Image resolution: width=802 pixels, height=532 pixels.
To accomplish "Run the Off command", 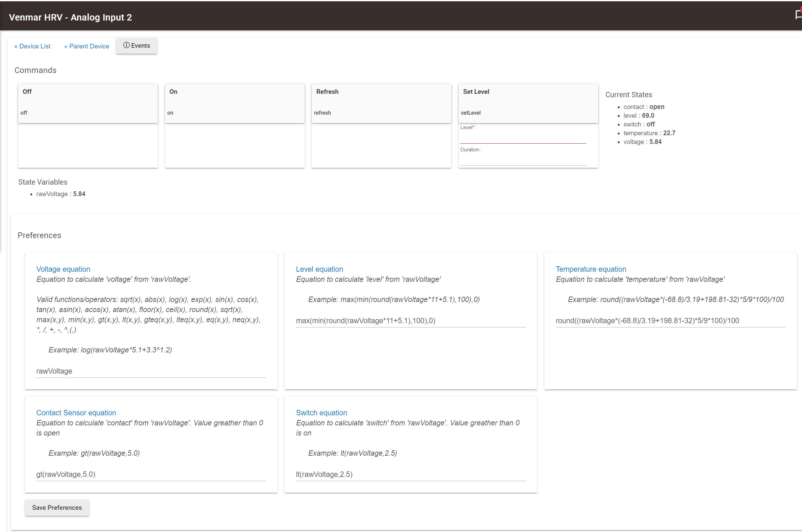I will click(x=87, y=104).
